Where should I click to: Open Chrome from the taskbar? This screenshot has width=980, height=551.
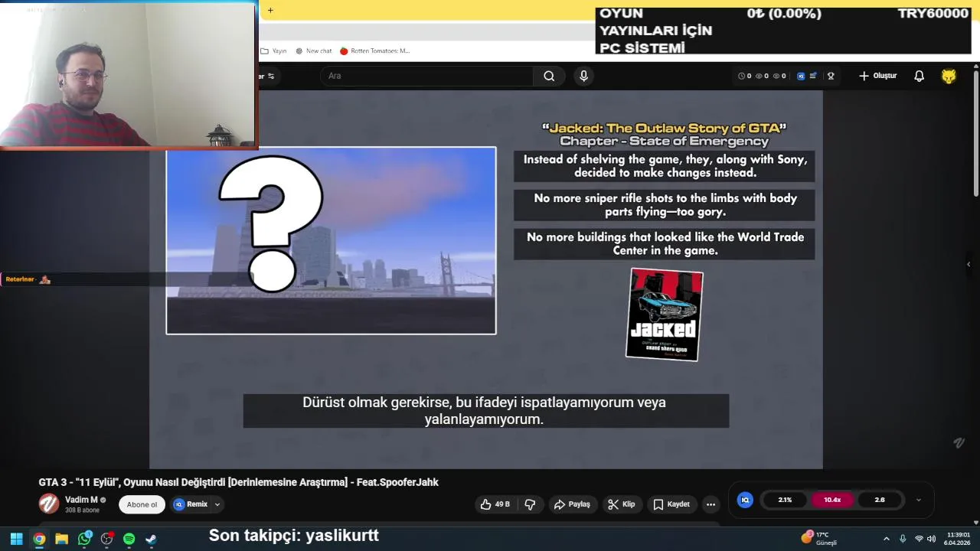click(x=39, y=539)
